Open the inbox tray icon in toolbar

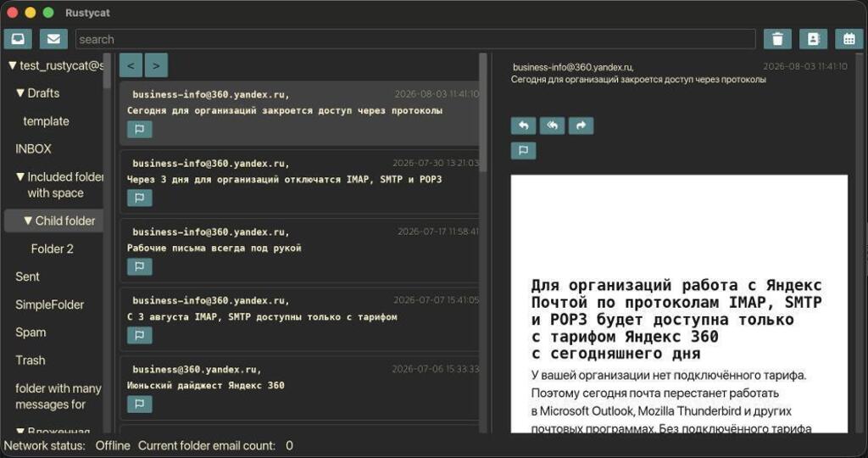(x=18, y=39)
